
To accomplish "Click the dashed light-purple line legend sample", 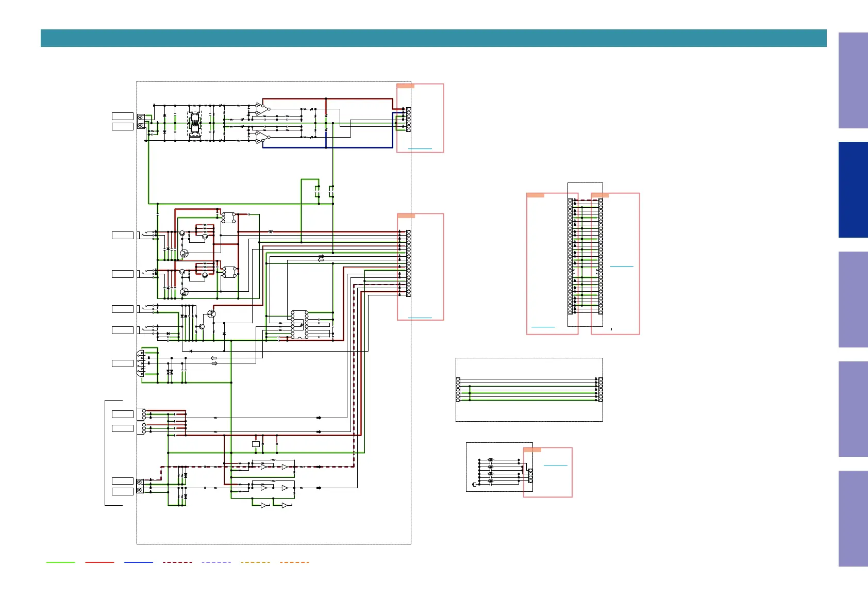I will click(216, 562).
